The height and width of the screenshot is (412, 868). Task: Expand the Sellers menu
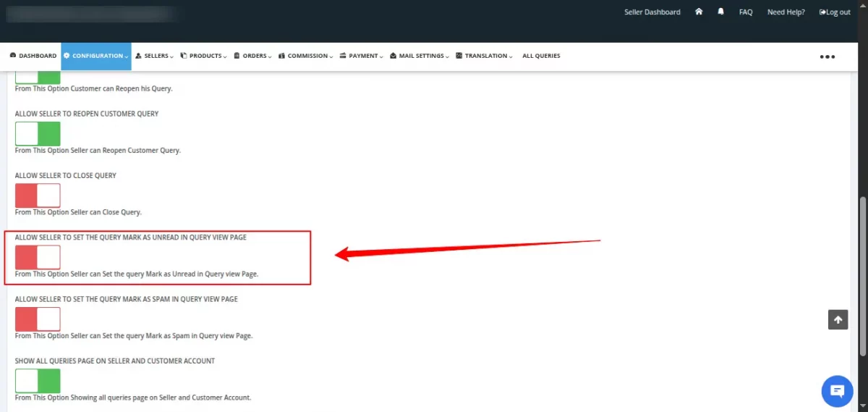(x=155, y=56)
